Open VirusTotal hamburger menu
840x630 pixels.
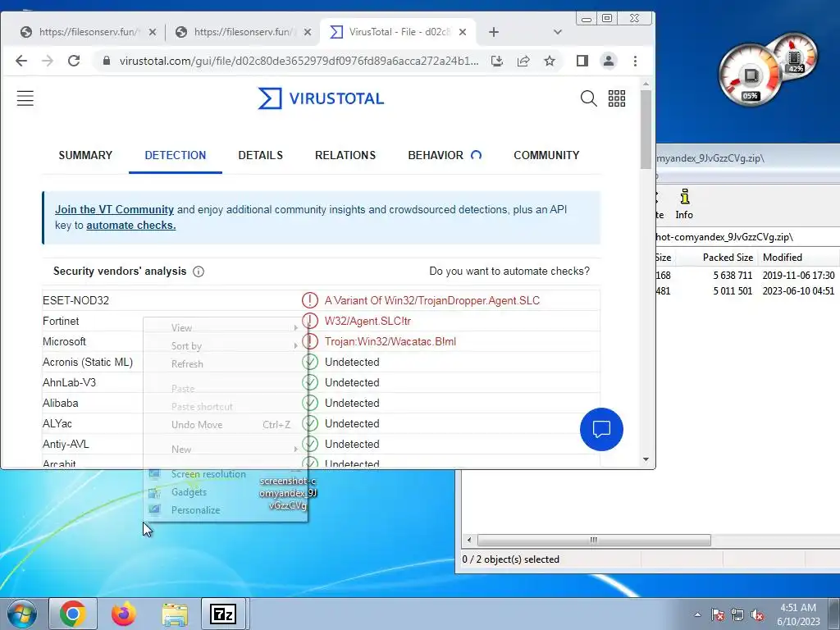click(x=25, y=98)
